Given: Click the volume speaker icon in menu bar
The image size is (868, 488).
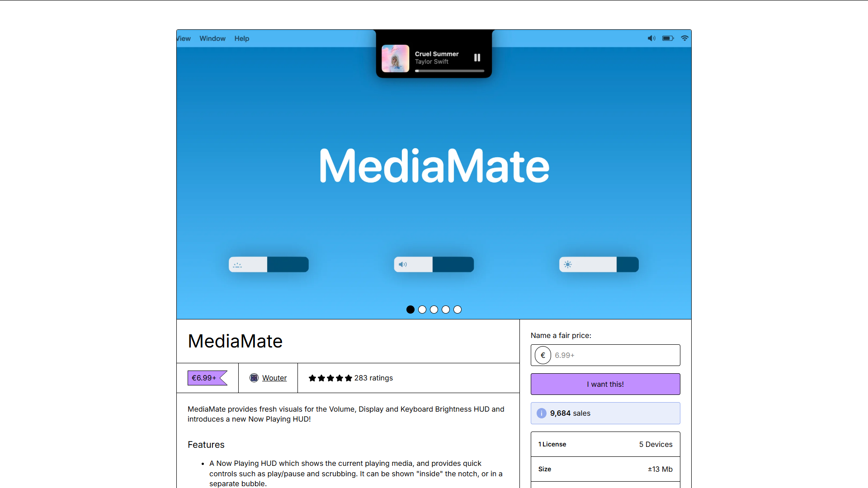Looking at the screenshot, I should tap(651, 38).
